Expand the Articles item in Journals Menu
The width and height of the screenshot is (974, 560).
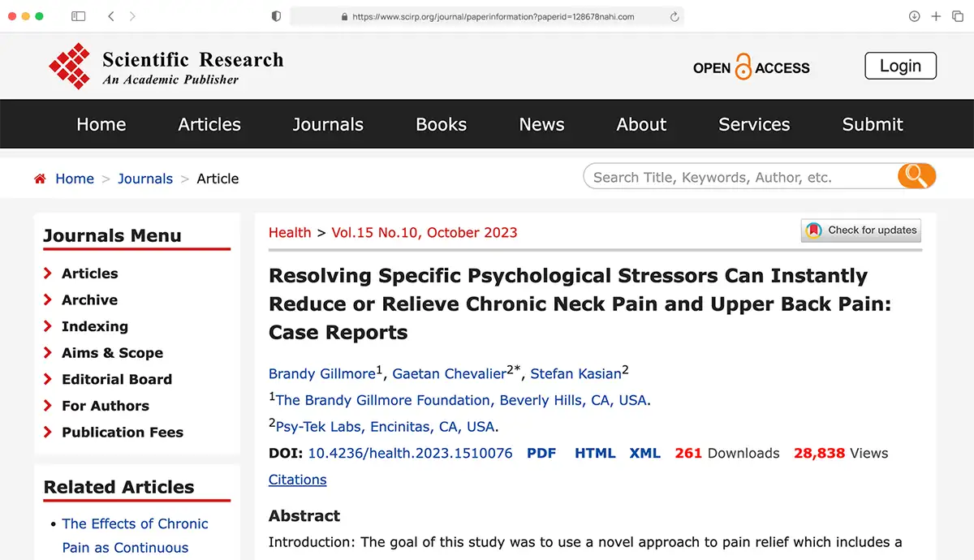(89, 274)
